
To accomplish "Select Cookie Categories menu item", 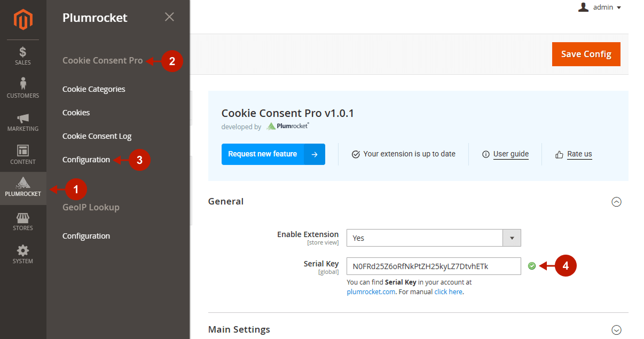I will (94, 89).
